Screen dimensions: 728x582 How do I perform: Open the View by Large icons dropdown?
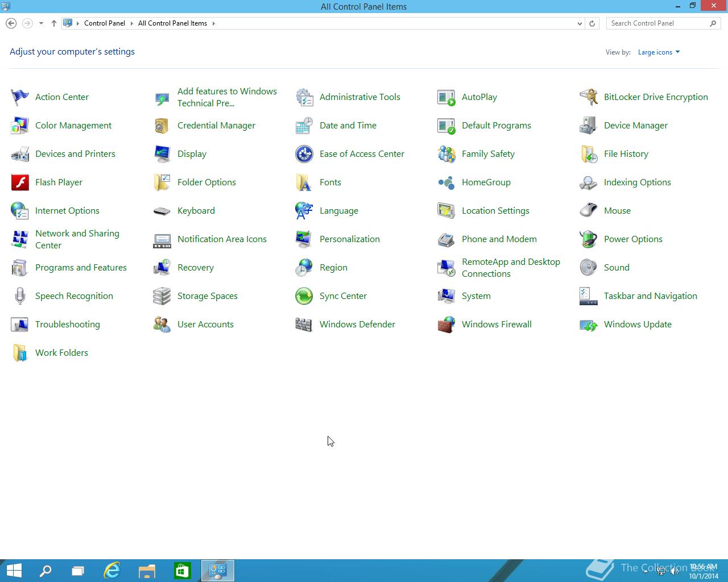point(659,52)
